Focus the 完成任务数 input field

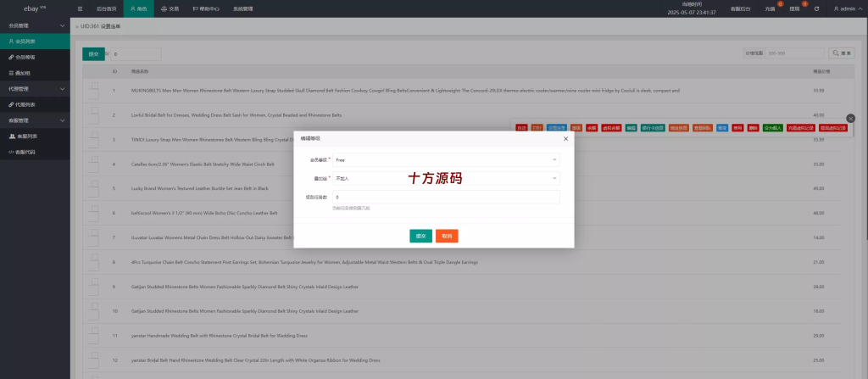click(446, 198)
